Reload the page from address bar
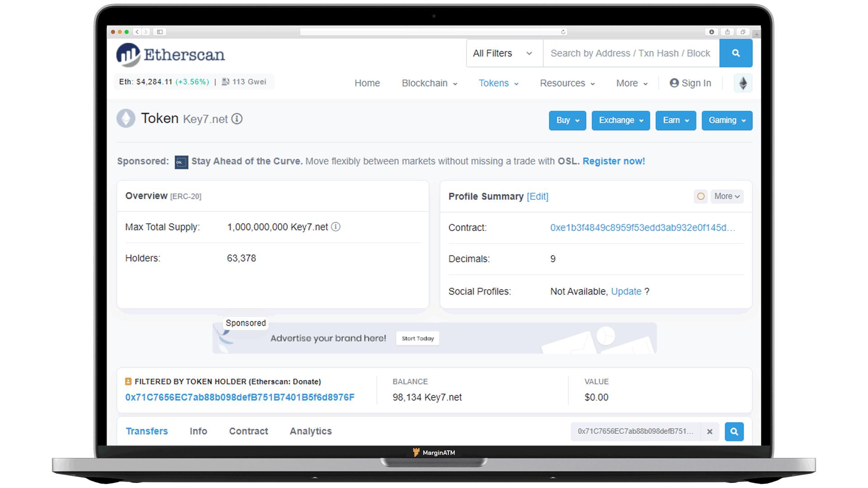This screenshot has height=488, width=868. click(x=563, y=32)
